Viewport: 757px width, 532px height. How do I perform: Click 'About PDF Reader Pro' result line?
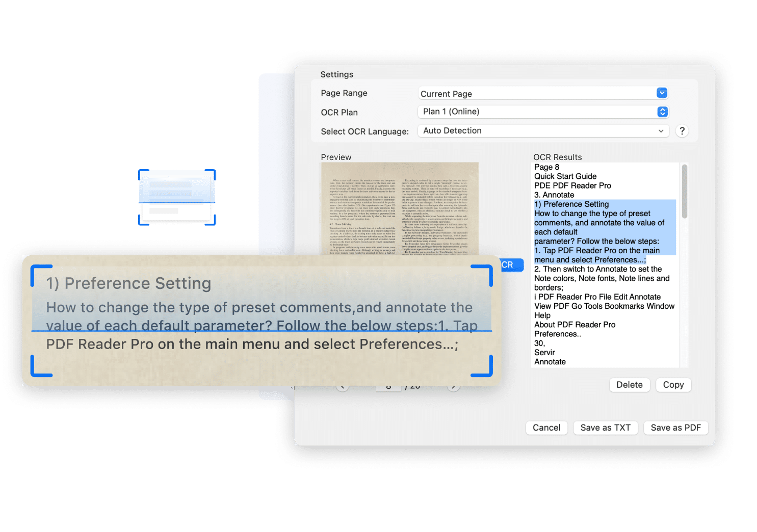pyautogui.click(x=575, y=325)
